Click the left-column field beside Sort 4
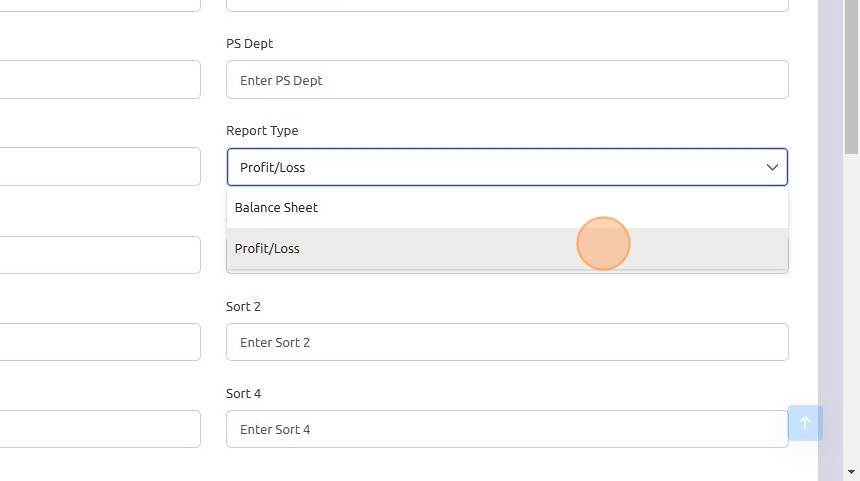Image resolution: width=860 pixels, height=481 pixels. pos(100,429)
